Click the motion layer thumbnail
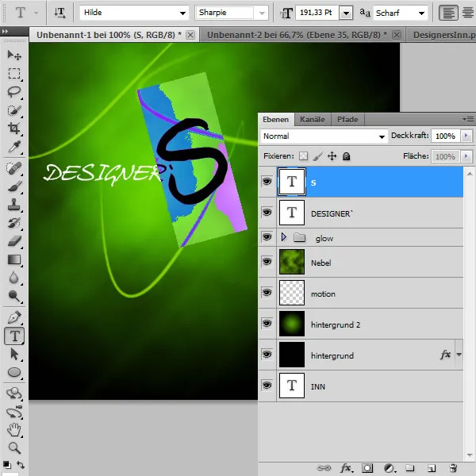 [292, 294]
